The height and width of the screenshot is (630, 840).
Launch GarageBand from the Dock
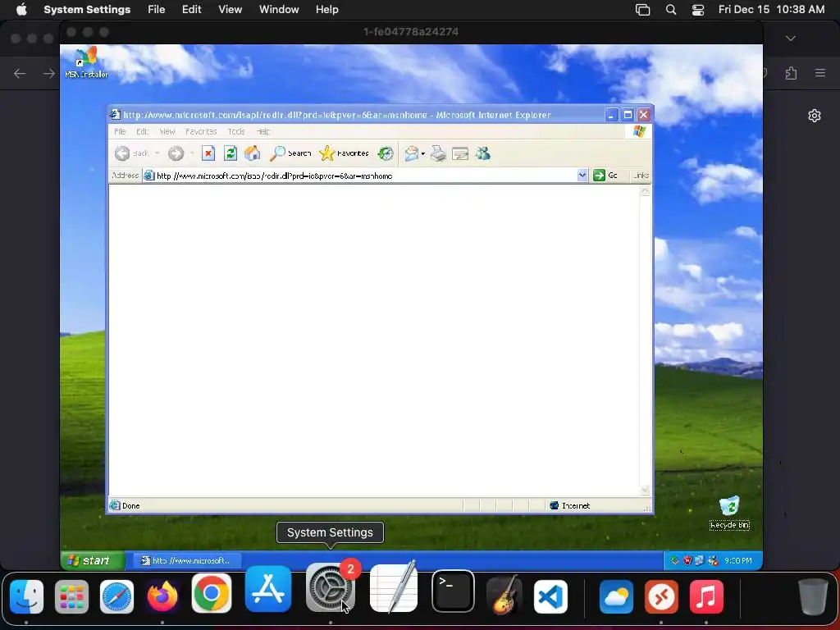[x=504, y=594]
